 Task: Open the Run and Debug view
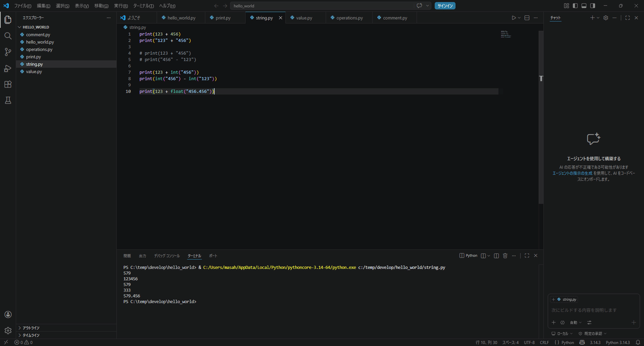[x=8, y=68]
